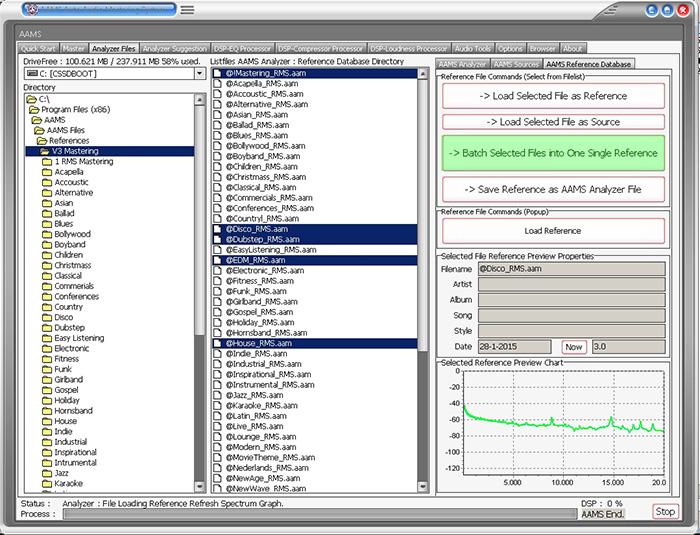Click file icon of @IMastering_RMS.aam
700x535 pixels.
[x=217, y=73]
